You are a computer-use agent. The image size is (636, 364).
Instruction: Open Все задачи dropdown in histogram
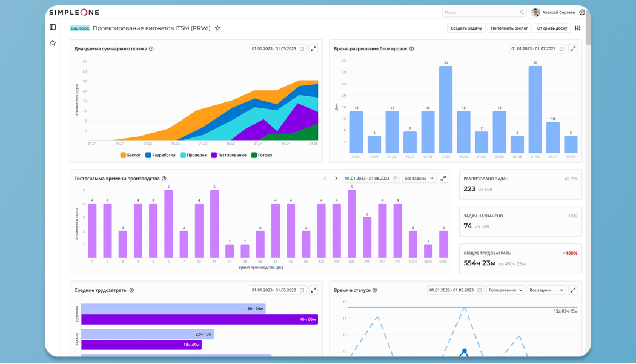[x=419, y=179]
